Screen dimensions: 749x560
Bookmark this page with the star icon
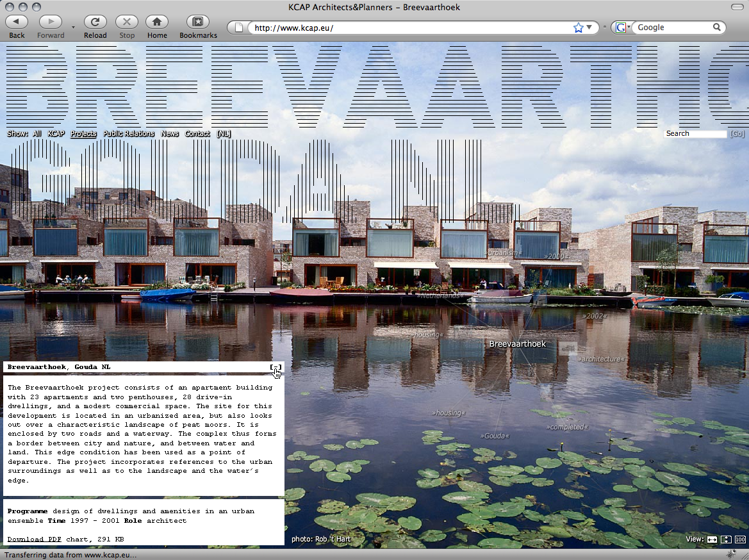point(579,28)
